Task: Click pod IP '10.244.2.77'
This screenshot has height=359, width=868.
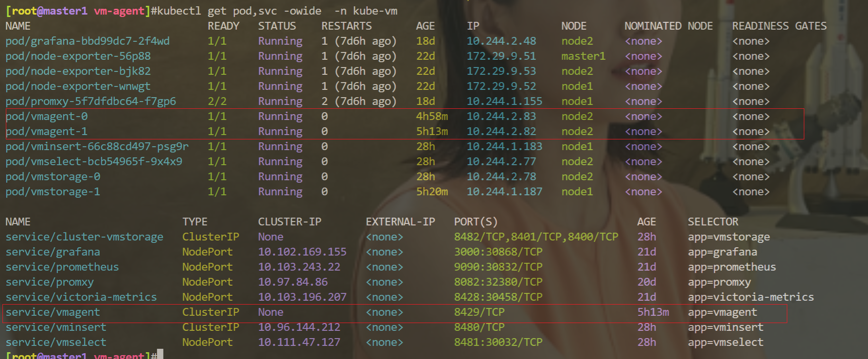Action: 501,162
